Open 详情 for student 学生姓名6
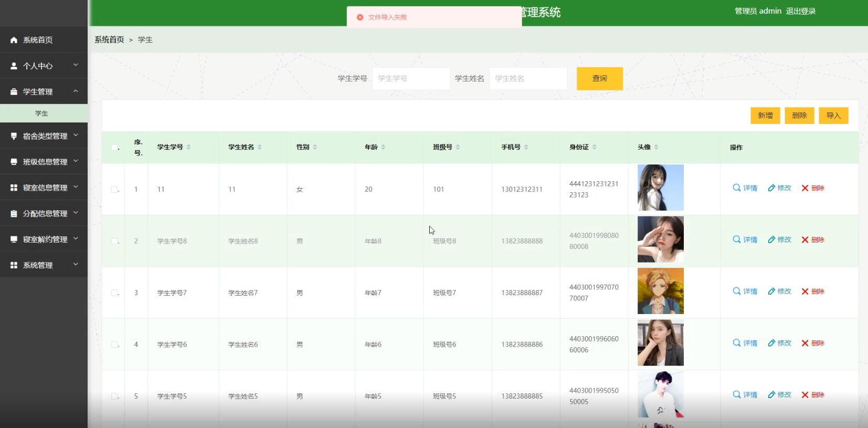This screenshot has width=868, height=428. 745,343
